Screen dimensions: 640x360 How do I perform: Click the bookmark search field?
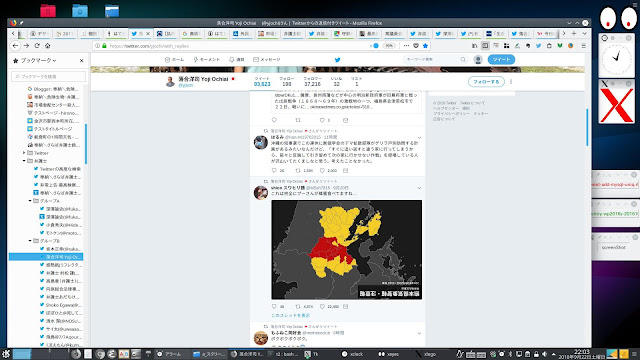(x=49, y=76)
